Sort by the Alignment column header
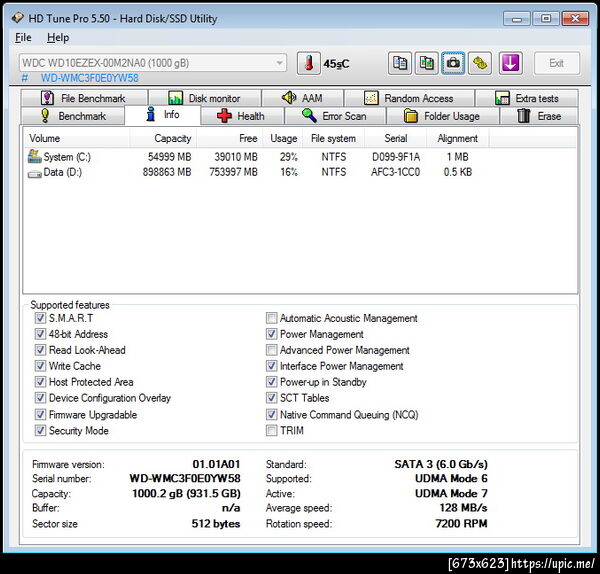This screenshot has height=574, width=600. (458, 139)
